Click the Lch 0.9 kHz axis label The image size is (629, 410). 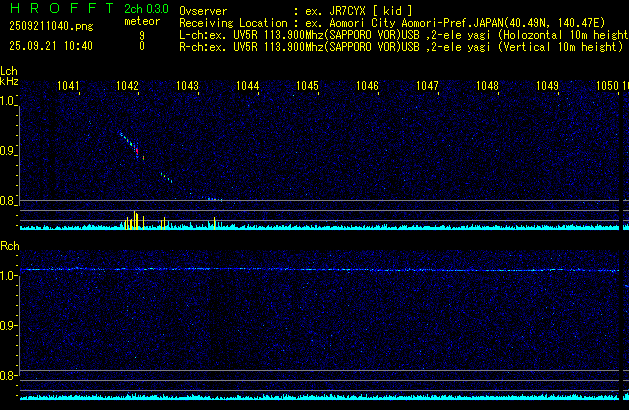point(9,152)
